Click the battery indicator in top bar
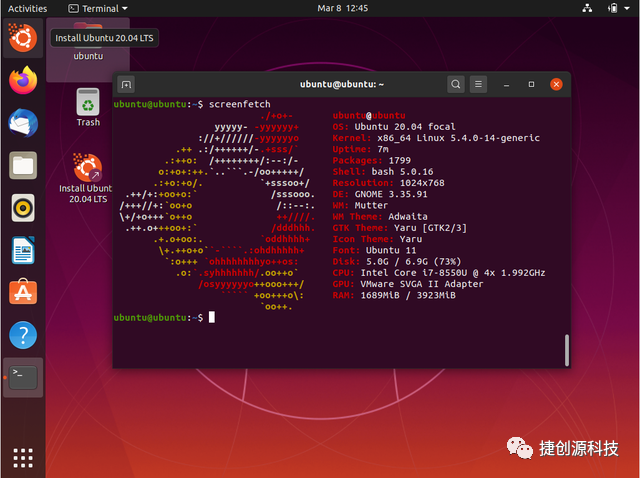Screen dimensions: 640x478 [613, 8]
